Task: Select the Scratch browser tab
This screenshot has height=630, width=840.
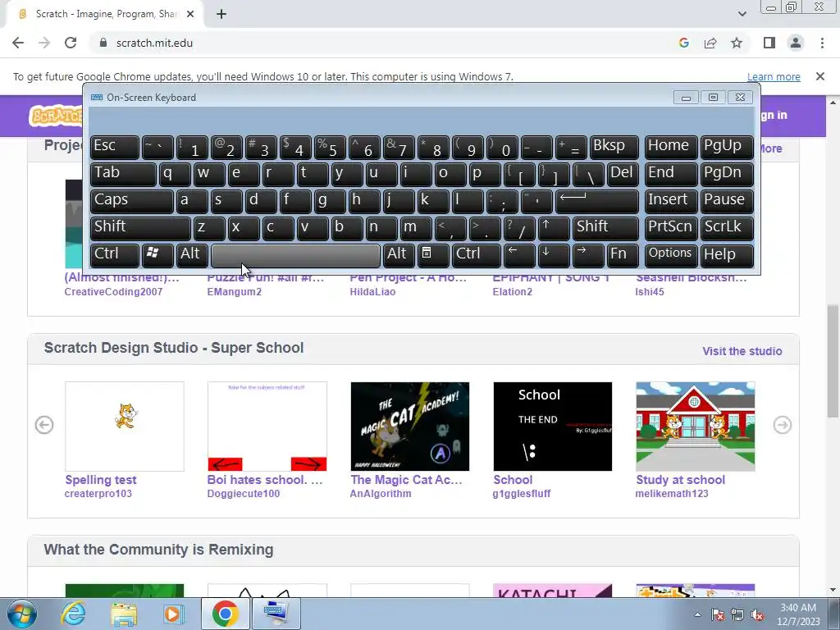Action: tap(104, 14)
